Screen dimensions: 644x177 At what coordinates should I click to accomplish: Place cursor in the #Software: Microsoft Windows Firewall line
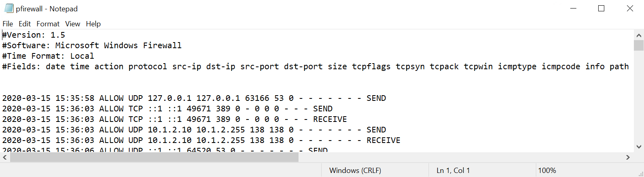pyautogui.click(x=92, y=45)
